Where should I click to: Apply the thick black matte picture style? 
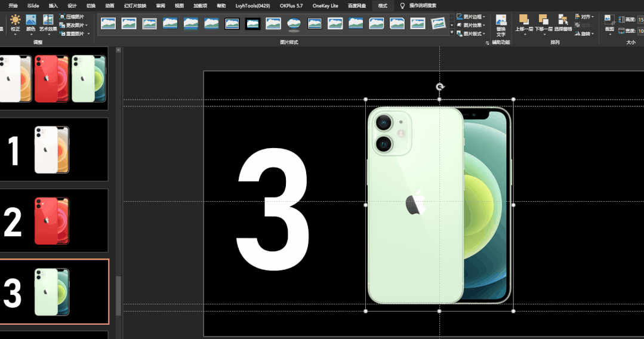point(252,23)
